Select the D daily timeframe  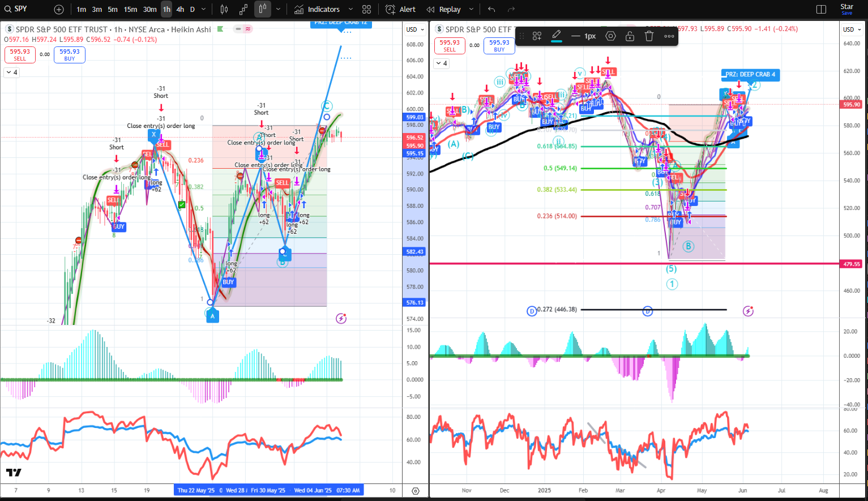(x=193, y=10)
